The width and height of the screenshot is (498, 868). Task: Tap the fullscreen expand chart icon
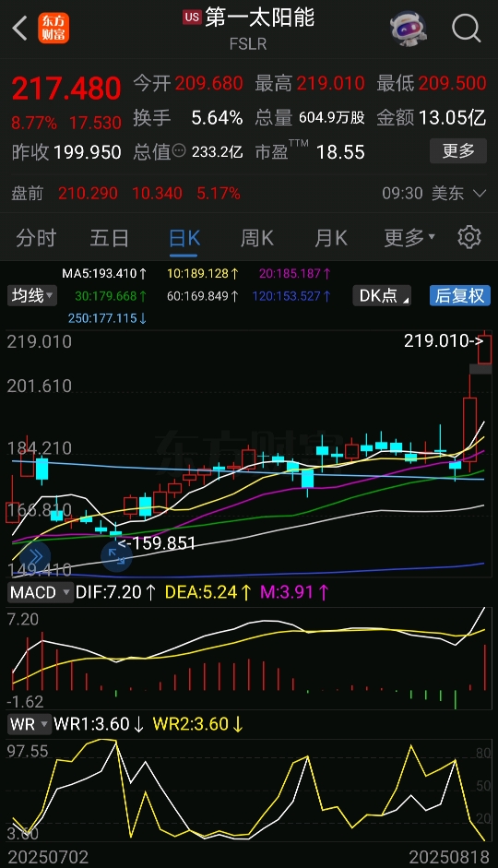tap(117, 556)
